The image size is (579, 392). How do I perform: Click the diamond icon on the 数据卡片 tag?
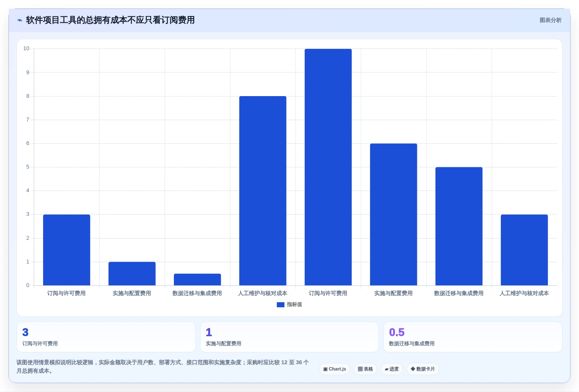(x=413, y=369)
